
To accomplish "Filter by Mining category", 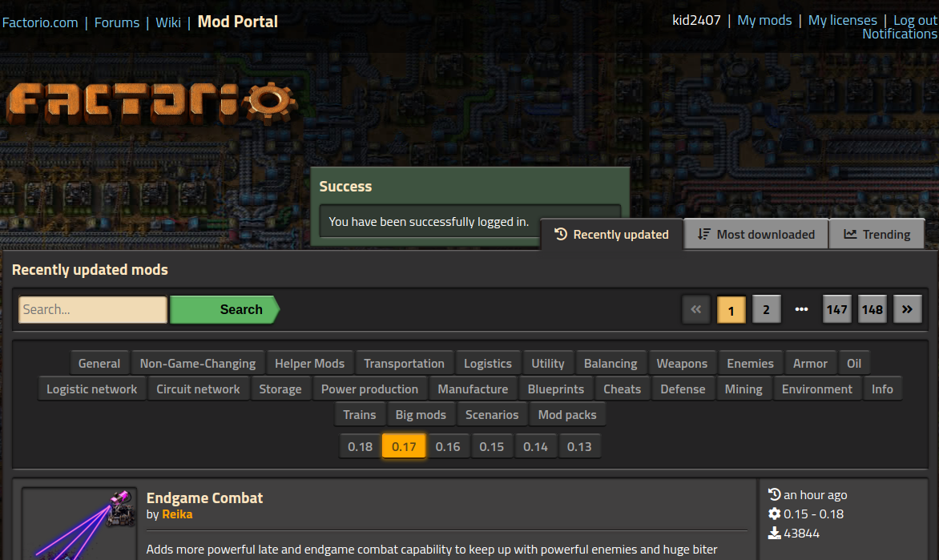I will [x=744, y=389].
